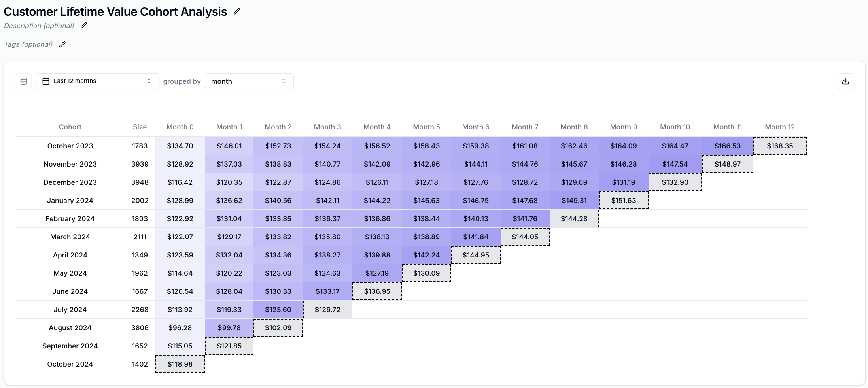
Task: Click the December 2023 size value 3948
Action: coord(140,182)
